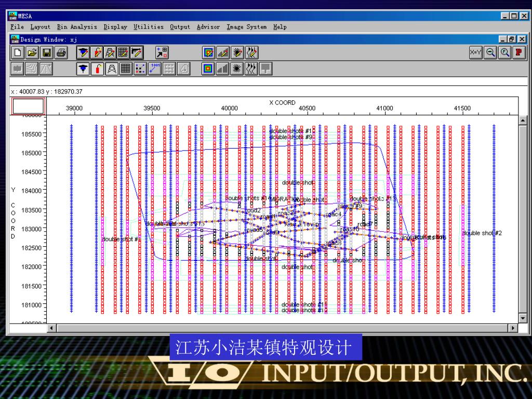Click the gun shooting edit icon with pencil
This screenshot has width=532, height=399.
(137, 52)
